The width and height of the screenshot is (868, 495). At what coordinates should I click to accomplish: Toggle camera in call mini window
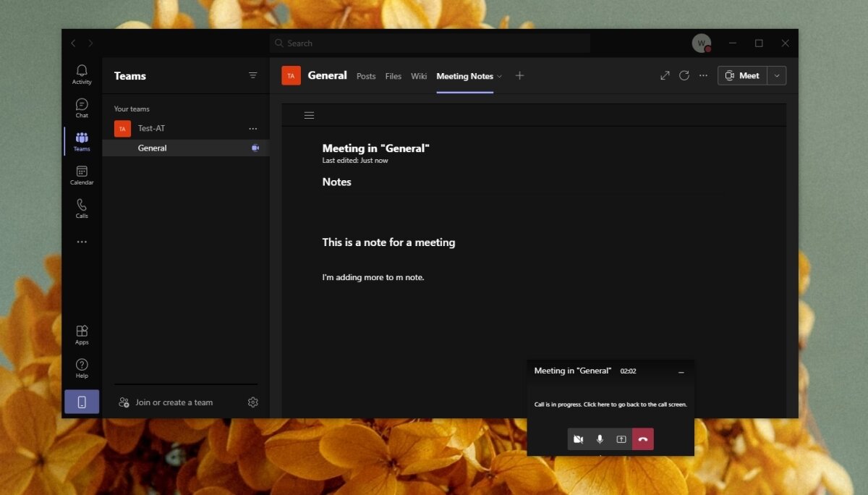point(578,439)
